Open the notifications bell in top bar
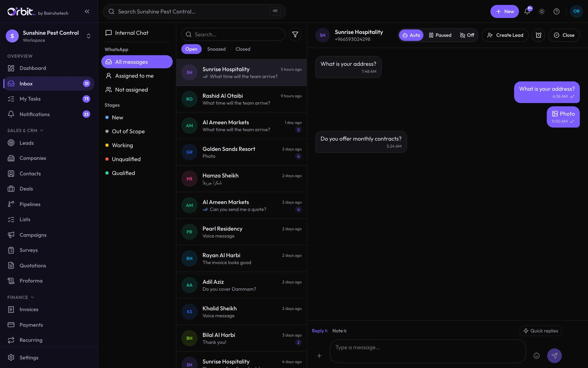Viewport: 588px width, 368px height. (x=527, y=11)
